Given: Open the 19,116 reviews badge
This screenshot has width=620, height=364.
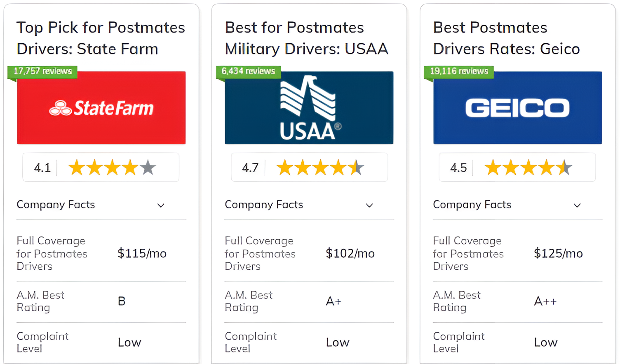Looking at the screenshot, I should coord(459,71).
